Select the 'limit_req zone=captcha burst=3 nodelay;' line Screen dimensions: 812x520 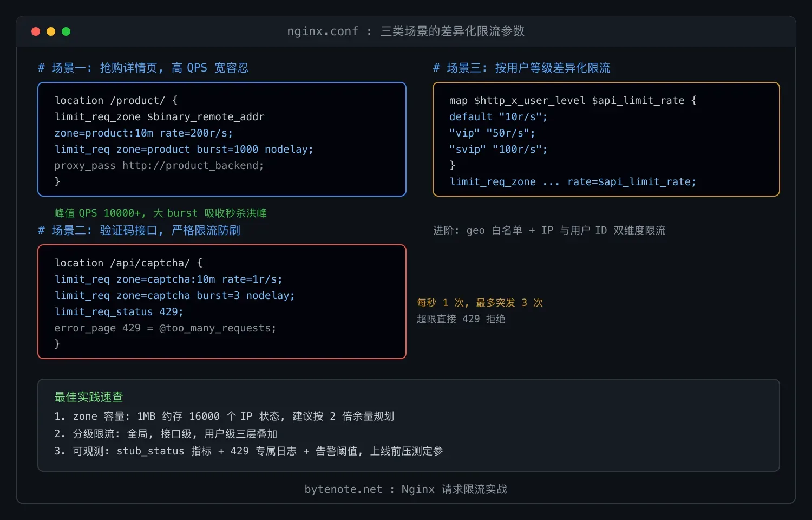pos(174,295)
